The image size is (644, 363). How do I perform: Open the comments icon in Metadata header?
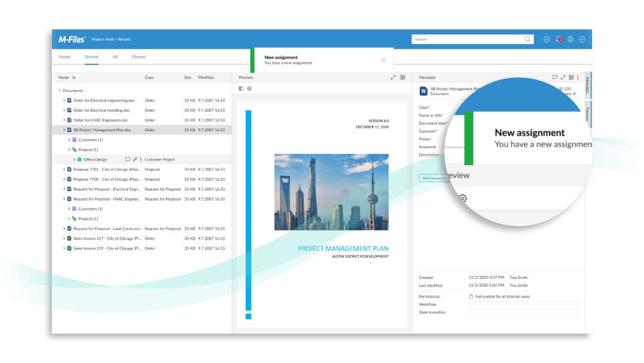pos(555,78)
